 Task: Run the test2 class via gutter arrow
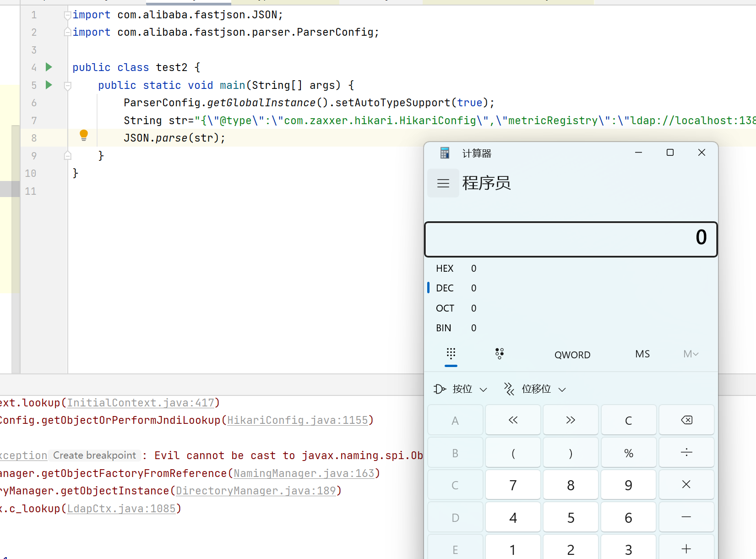coord(49,67)
